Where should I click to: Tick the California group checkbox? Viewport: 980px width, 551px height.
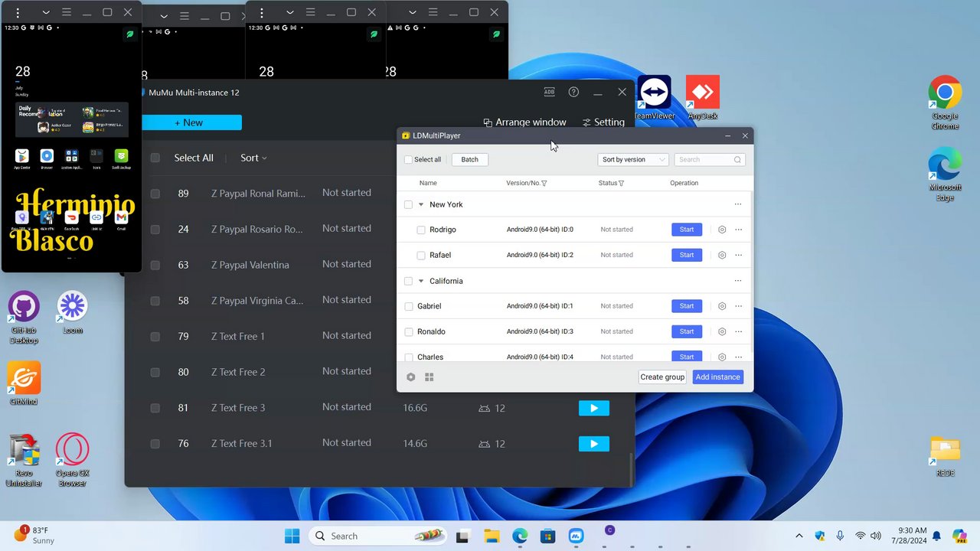(x=408, y=281)
